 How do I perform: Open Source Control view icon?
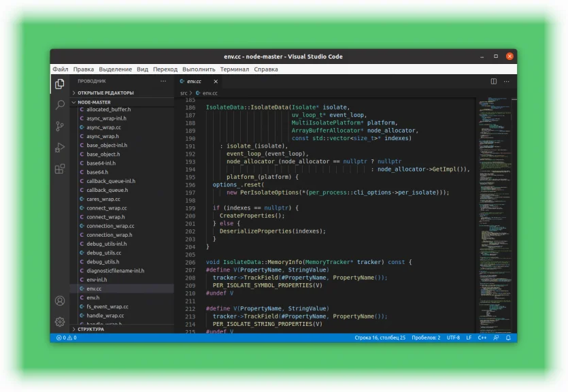(x=60, y=126)
